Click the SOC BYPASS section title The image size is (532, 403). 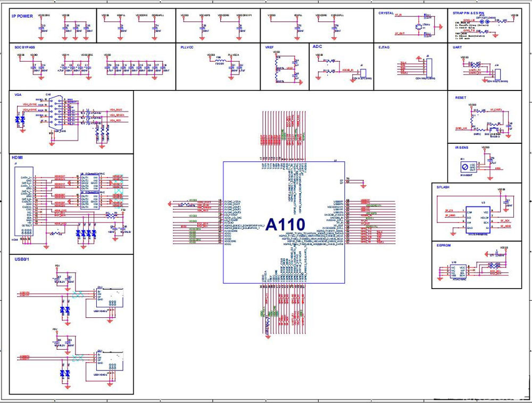(24, 47)
